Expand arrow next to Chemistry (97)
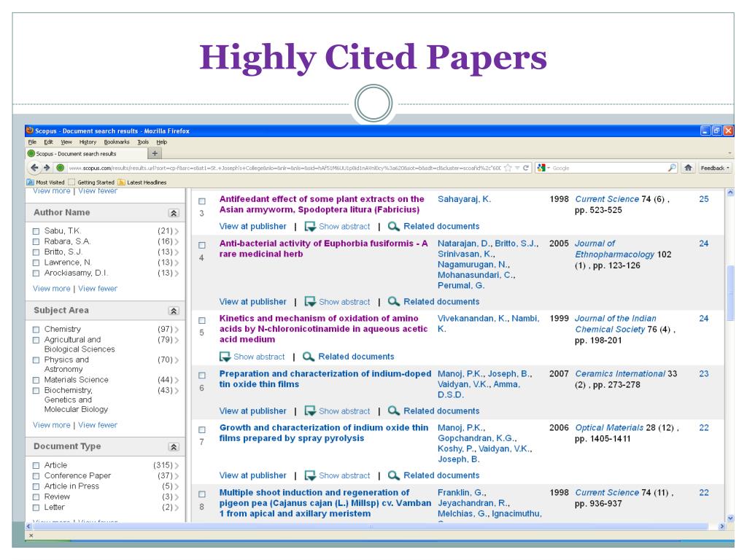747x560 pixels. pos(177,330)
